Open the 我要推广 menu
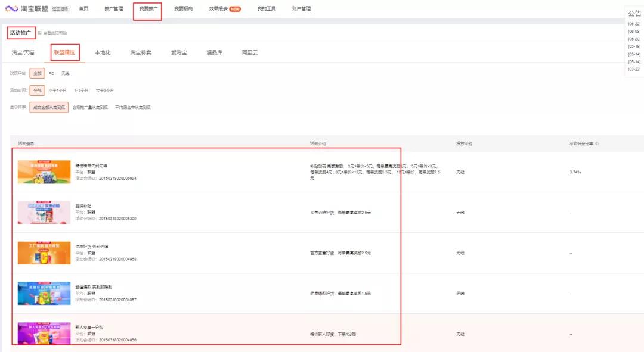 pyautogui.click(x=148, y=8)
